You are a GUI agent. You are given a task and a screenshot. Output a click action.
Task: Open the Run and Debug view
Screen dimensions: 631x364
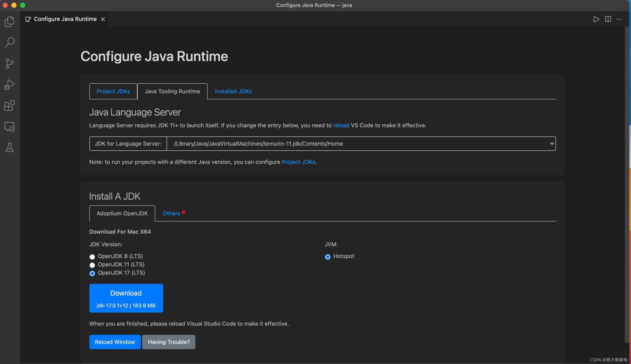[10, 85]
